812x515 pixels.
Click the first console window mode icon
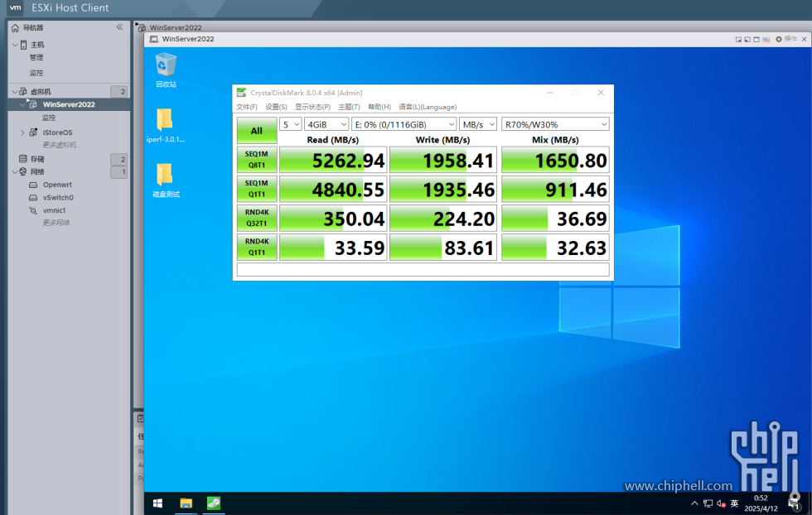pos(738,40)
